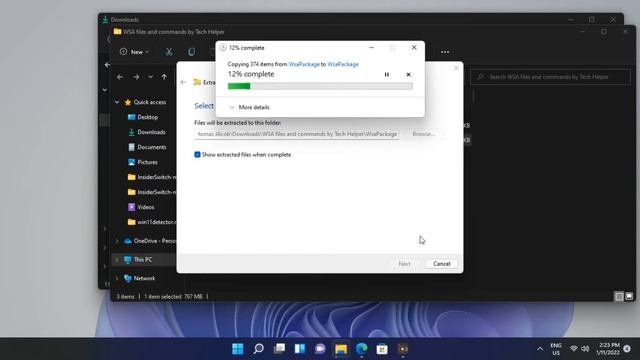Open Task View on the taskbar

tap(279, 349)
